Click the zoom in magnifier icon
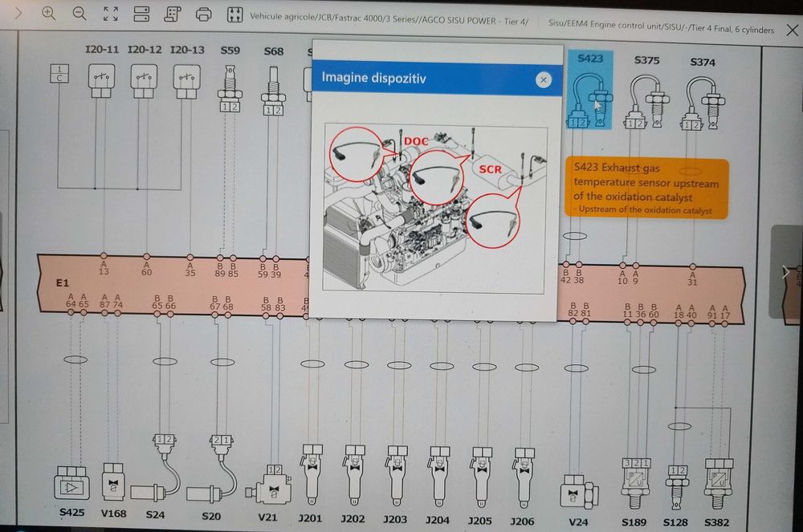Screen dimensions: 803x532 49,14
